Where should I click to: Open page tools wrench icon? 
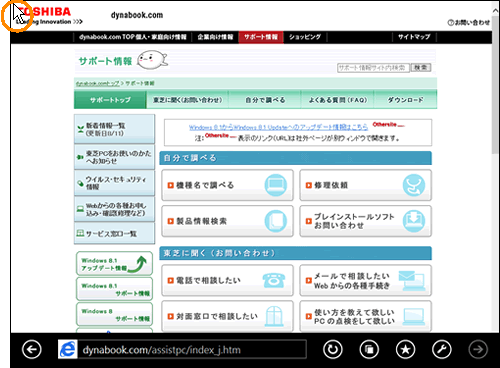click(442, 349)
